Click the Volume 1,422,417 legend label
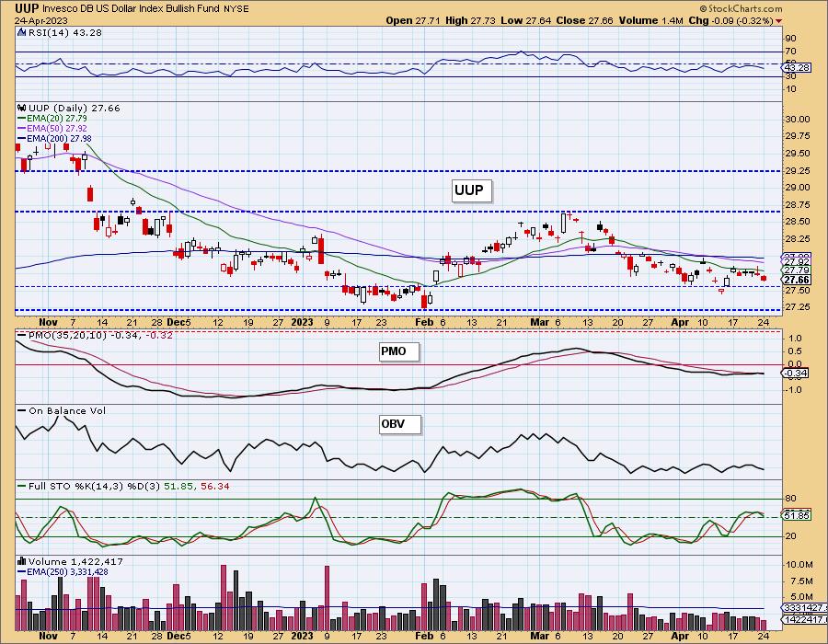Viewport: 828px width, 644px height. (75, 561)
